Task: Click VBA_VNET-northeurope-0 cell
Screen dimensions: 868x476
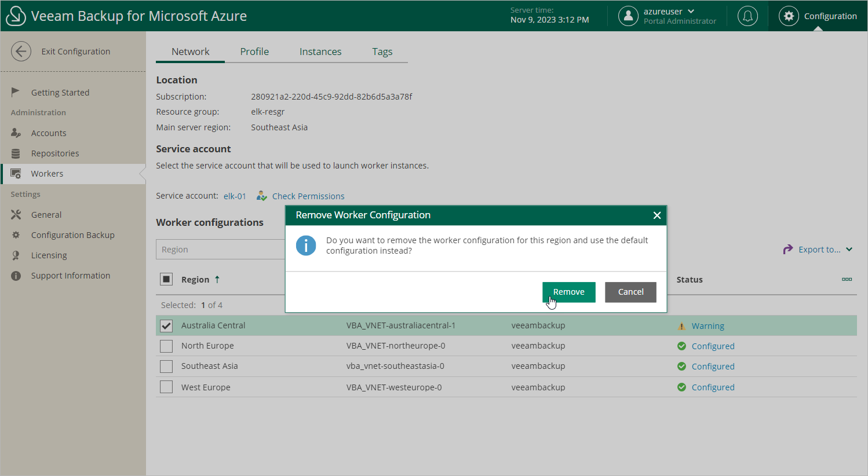Action: click(x=396, y=346)
